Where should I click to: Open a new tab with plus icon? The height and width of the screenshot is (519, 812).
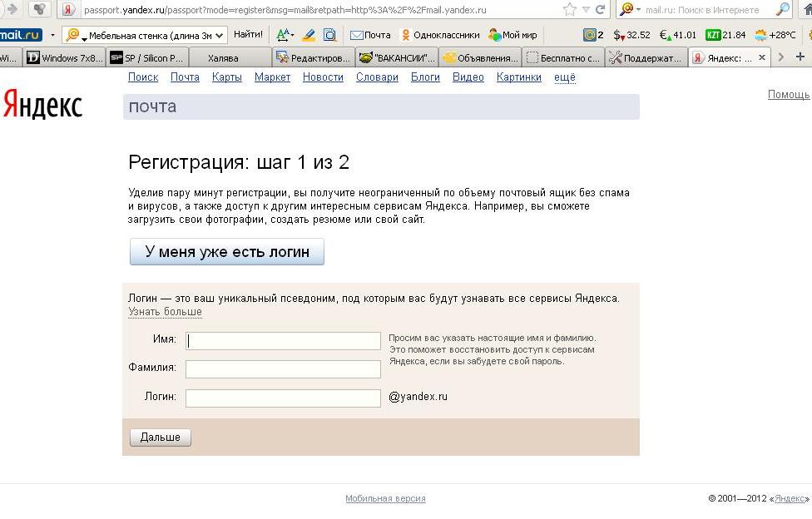point(800,57)
